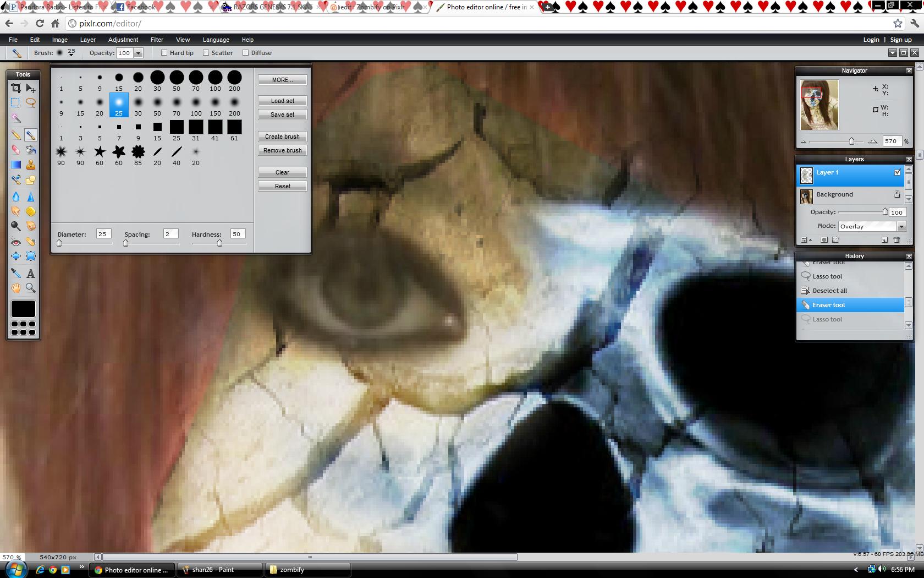Select the Type text tool

coord(31,273)
